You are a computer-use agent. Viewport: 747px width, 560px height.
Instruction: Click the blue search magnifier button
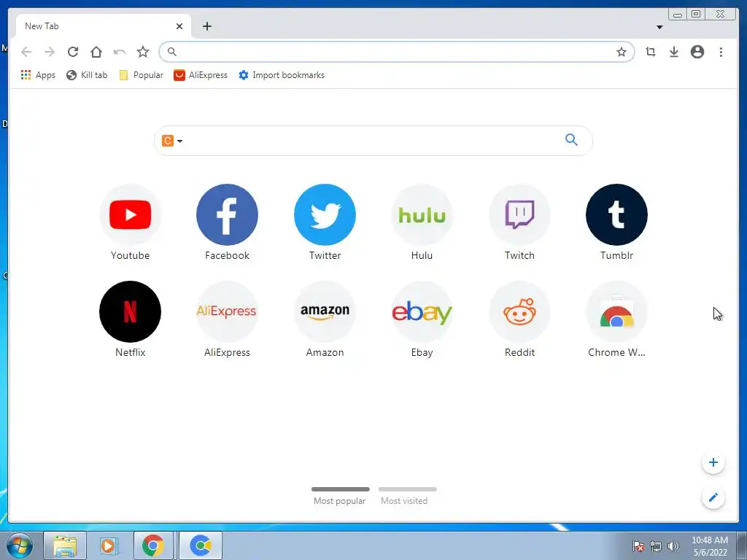point(572,139)
